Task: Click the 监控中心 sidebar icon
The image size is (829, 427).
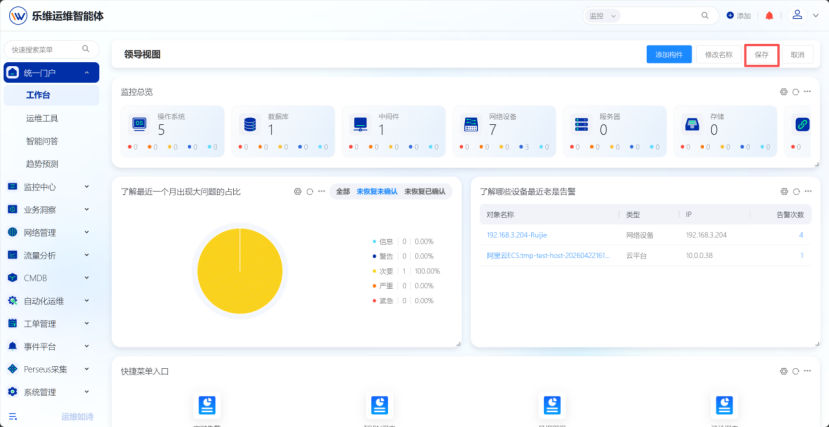Action: pos(13,187)
